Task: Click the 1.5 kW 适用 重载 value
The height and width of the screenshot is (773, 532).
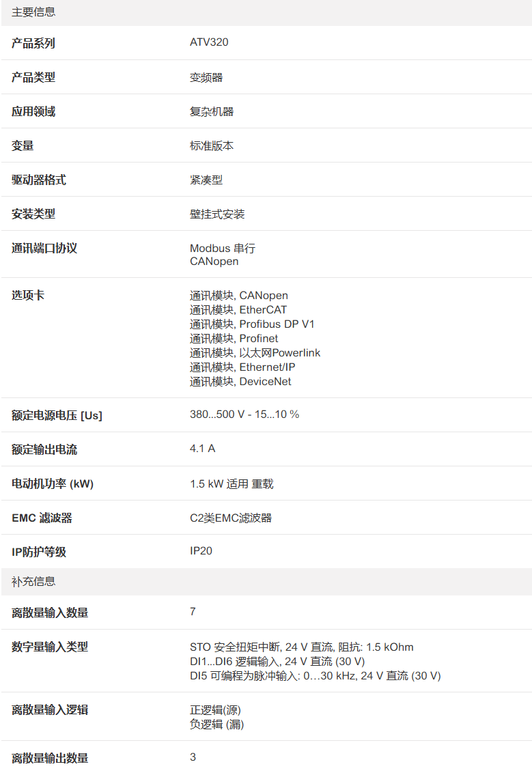Action: 232,483
